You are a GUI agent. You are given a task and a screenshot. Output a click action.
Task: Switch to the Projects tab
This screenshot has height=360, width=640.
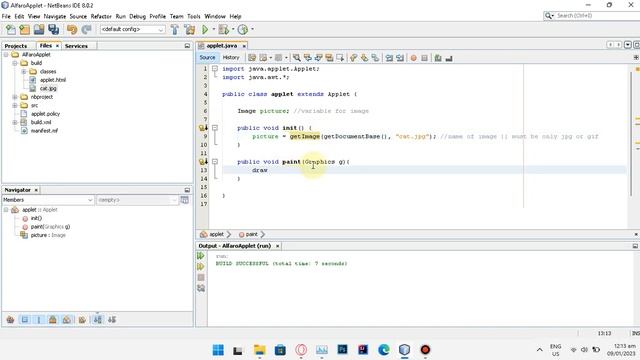pyautogui.click(x=16, y=46)
